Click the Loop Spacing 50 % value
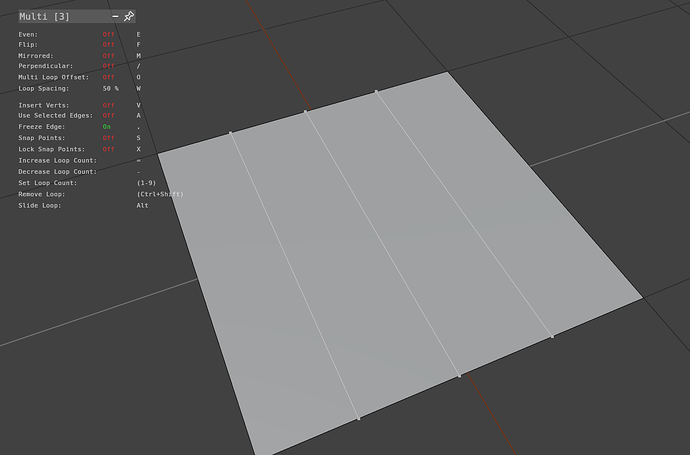The width and height of the screenshot is (690, 455). (110, 88)
